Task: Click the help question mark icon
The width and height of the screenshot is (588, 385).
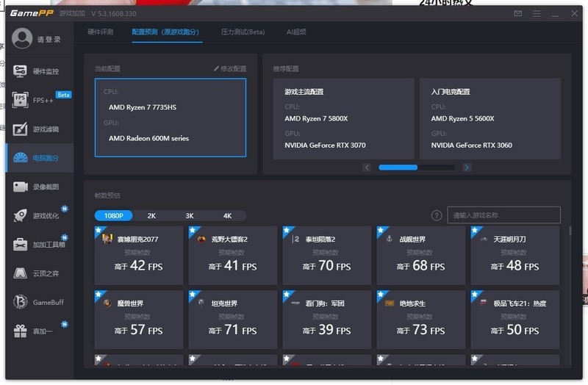Action: click(x=437, y=215)
